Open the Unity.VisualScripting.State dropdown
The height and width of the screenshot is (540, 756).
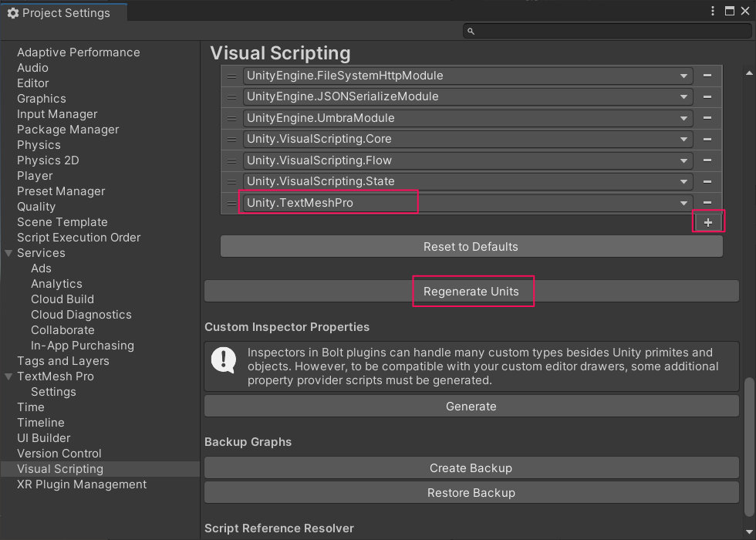(x=683, y=181)
